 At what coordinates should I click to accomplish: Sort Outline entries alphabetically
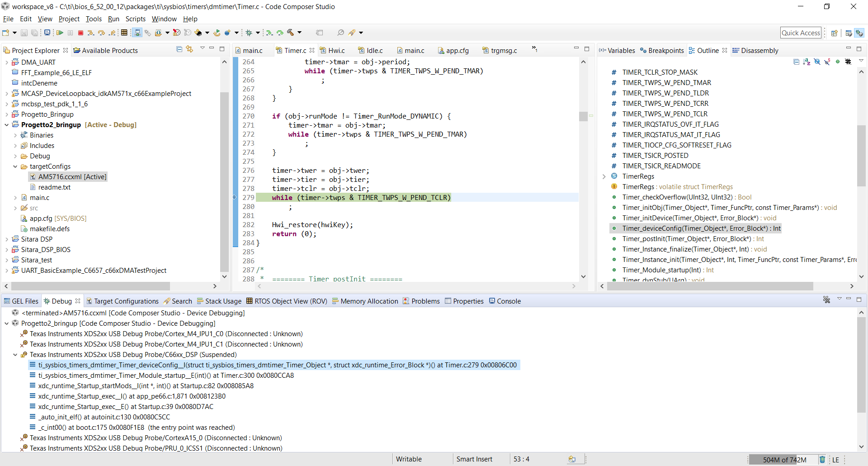pyautogui.click(x=807, y=62)
